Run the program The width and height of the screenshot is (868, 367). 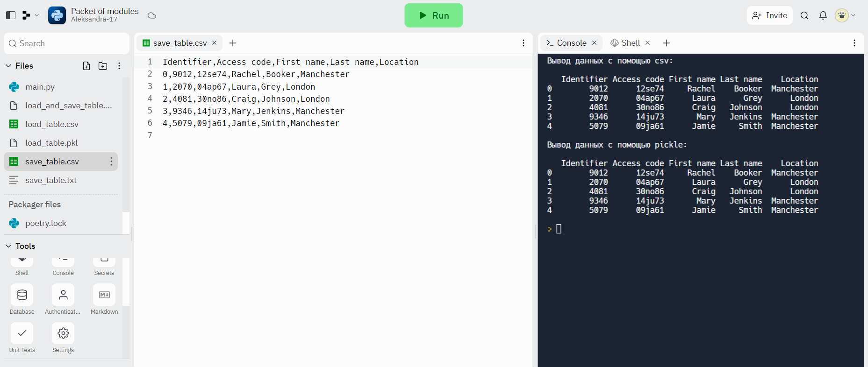pyautogui.click(x=434, y=15)
